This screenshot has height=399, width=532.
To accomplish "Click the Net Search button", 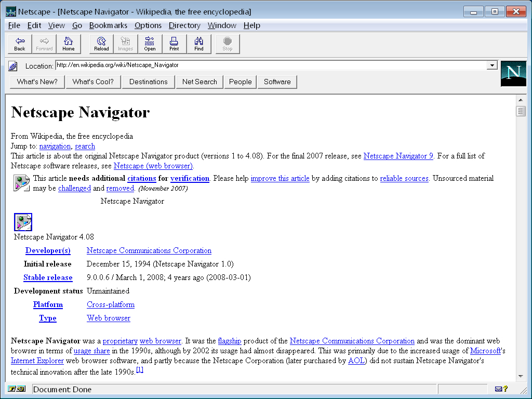I will (x=199, y=82).
